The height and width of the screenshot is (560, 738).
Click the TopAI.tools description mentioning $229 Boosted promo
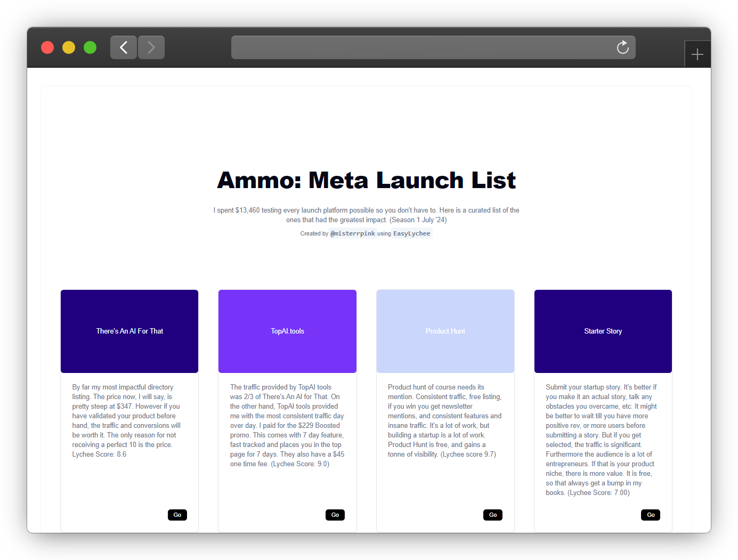pyautogui.click(x=287, y=426)
